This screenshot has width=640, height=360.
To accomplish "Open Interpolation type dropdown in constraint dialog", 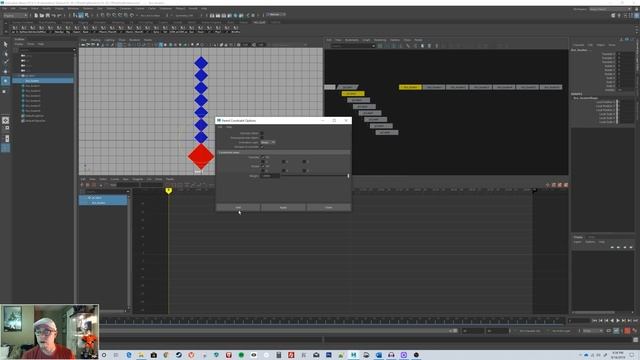I will pos(268,142).
